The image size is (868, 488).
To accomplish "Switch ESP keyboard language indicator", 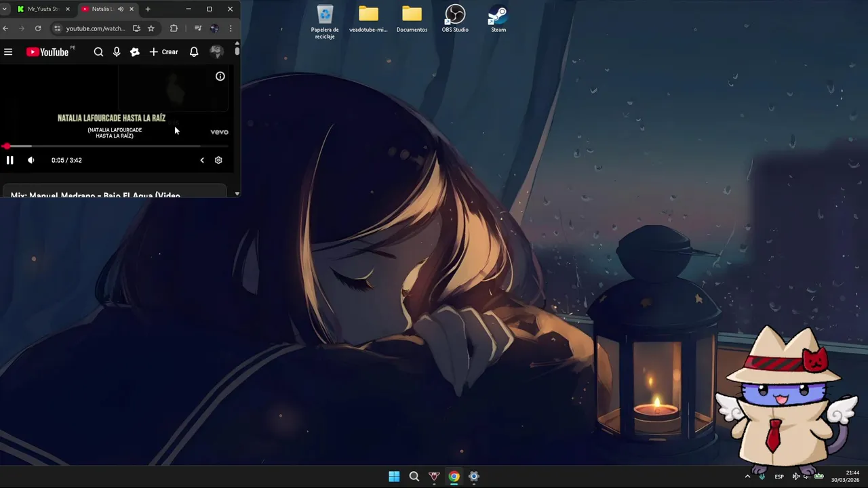I will [779, 476].
